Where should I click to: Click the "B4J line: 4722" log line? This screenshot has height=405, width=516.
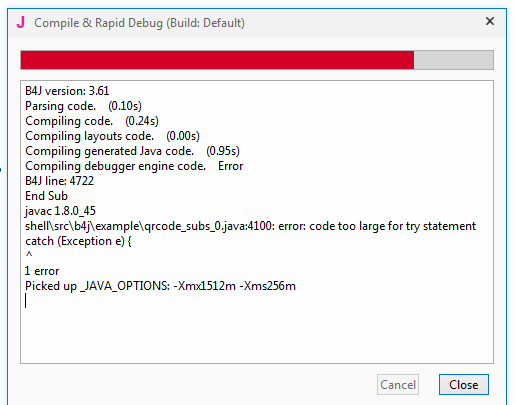coord(59,181)
